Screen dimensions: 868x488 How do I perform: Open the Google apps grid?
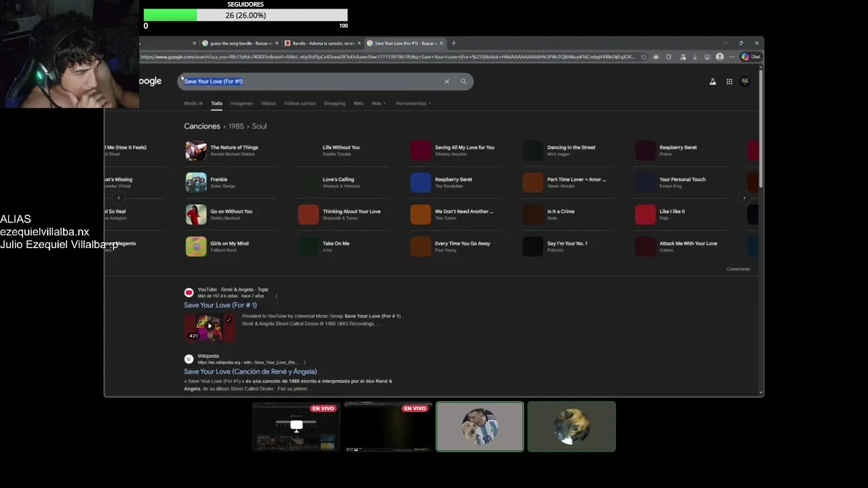pos(729,81)
